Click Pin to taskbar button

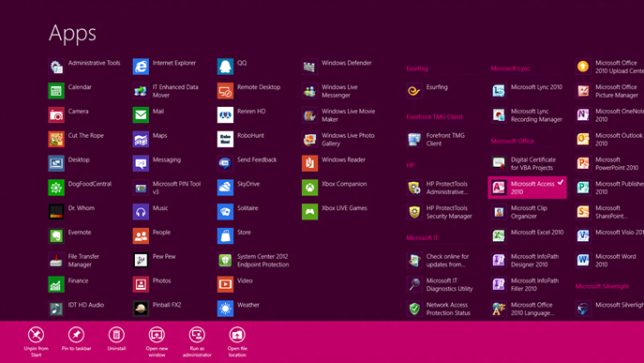(x=76, y=339)
